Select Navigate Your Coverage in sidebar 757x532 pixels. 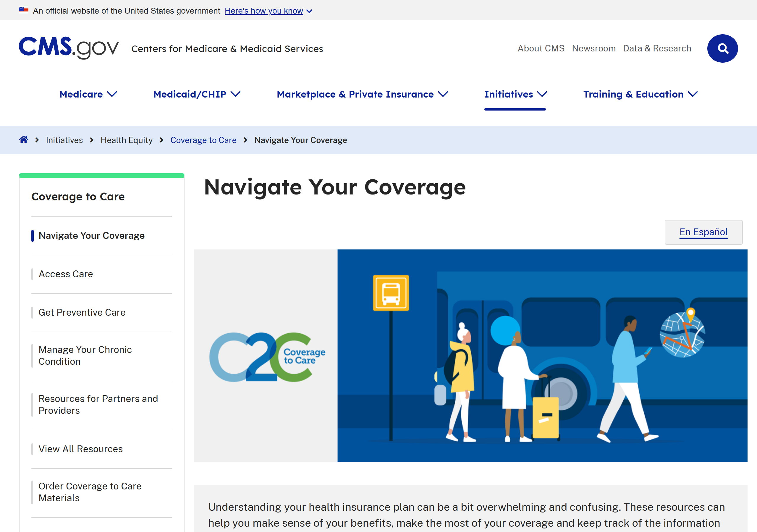[x=91, y=236]
